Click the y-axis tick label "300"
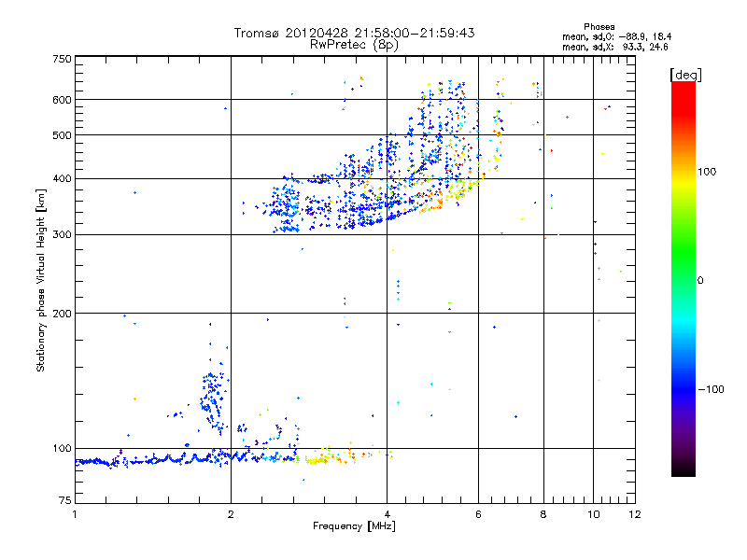Screen dimensions: 747x560 tap(62, 235)
